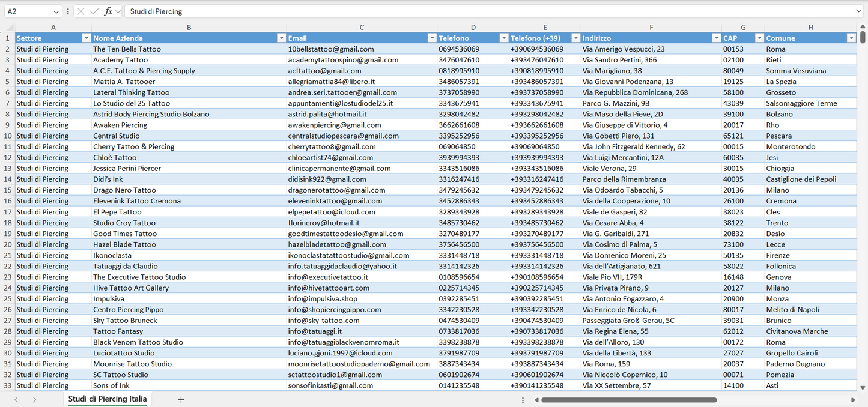Select column C header

point(362,28)
